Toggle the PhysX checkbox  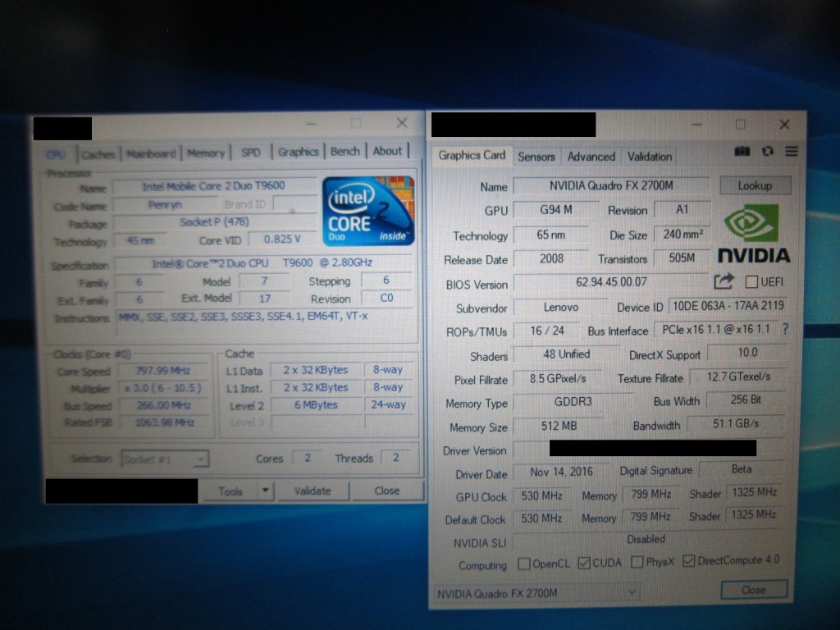coord(637,562)
